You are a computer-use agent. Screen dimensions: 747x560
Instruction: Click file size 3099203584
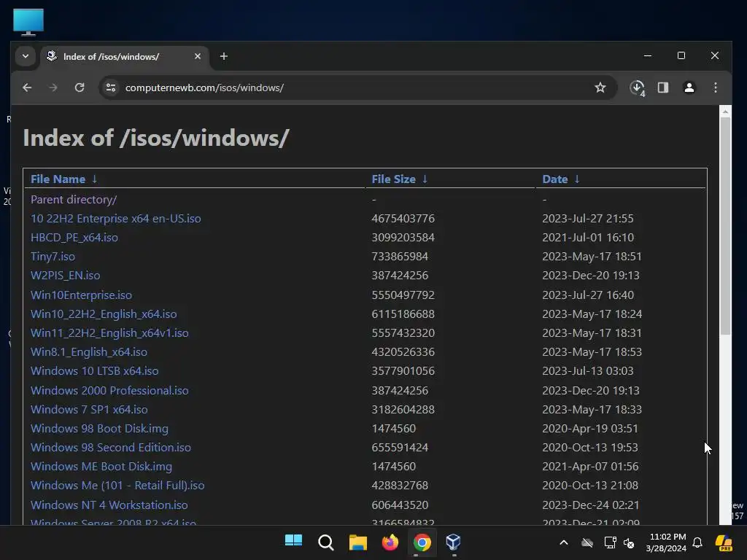coord(403,238)
